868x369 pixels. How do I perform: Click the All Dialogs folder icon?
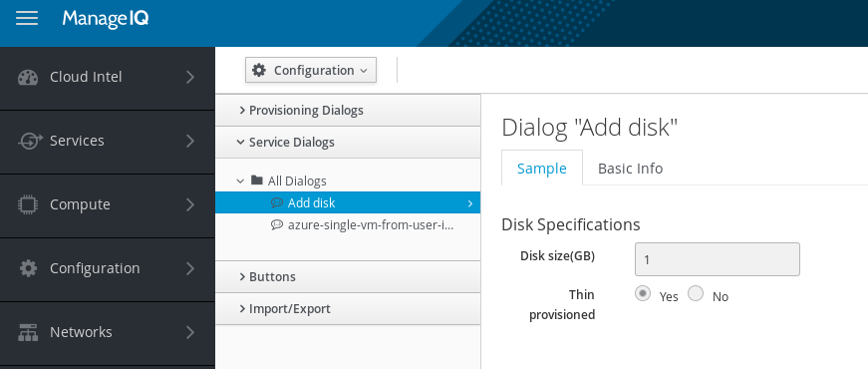[x=257, y=181]
